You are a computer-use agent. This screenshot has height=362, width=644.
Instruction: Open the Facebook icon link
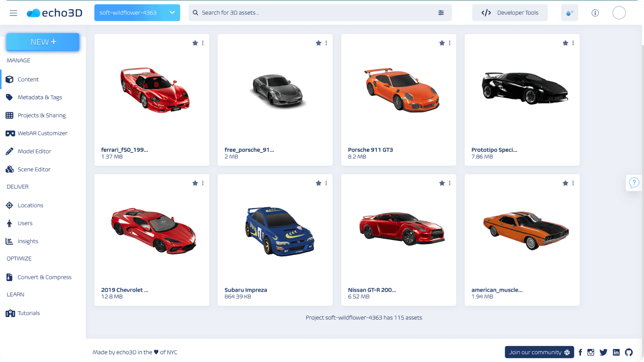click(x=580, y=352)
